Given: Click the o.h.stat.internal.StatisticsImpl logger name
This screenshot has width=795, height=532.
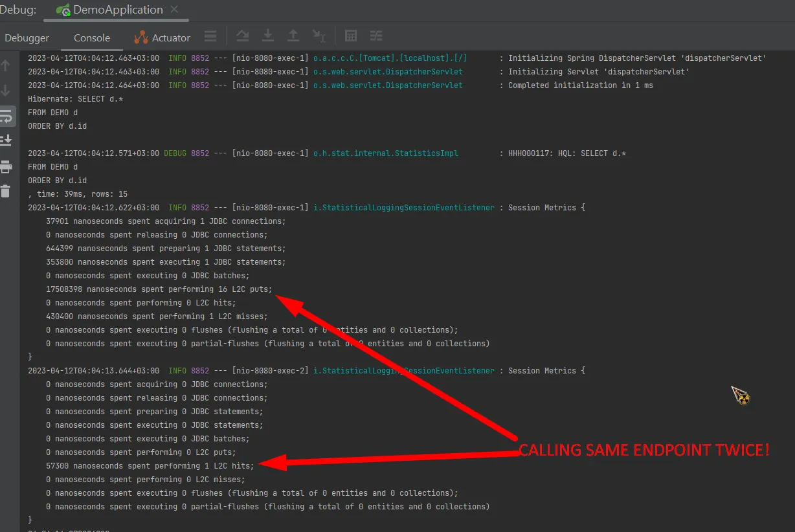Looking at the screenshot, I should click(x=386, y=153).
